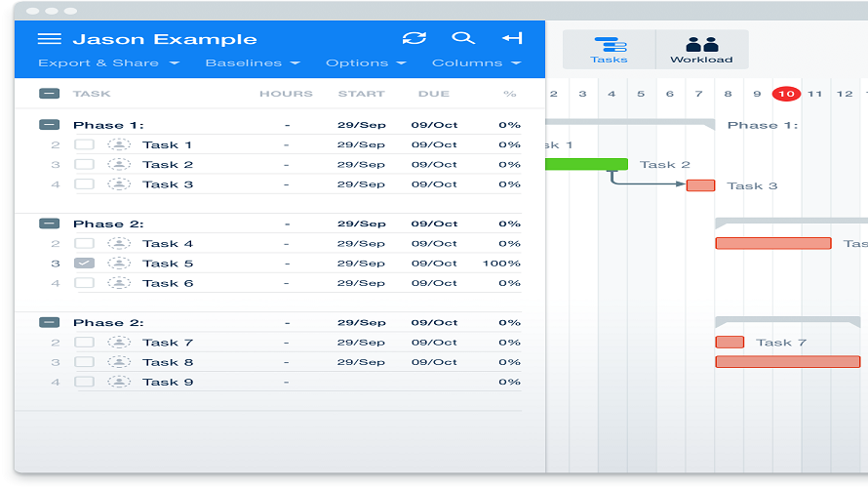Open the hamburger menu next to Jason Example
This screenshot has width=868, height=488.
click(x=49, y=39)
